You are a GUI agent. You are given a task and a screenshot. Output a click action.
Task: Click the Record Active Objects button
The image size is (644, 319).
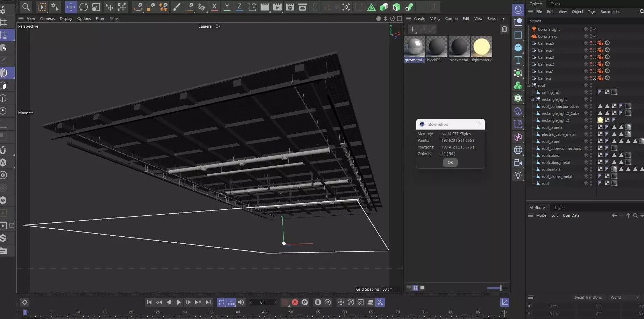[x=285, y=302]
